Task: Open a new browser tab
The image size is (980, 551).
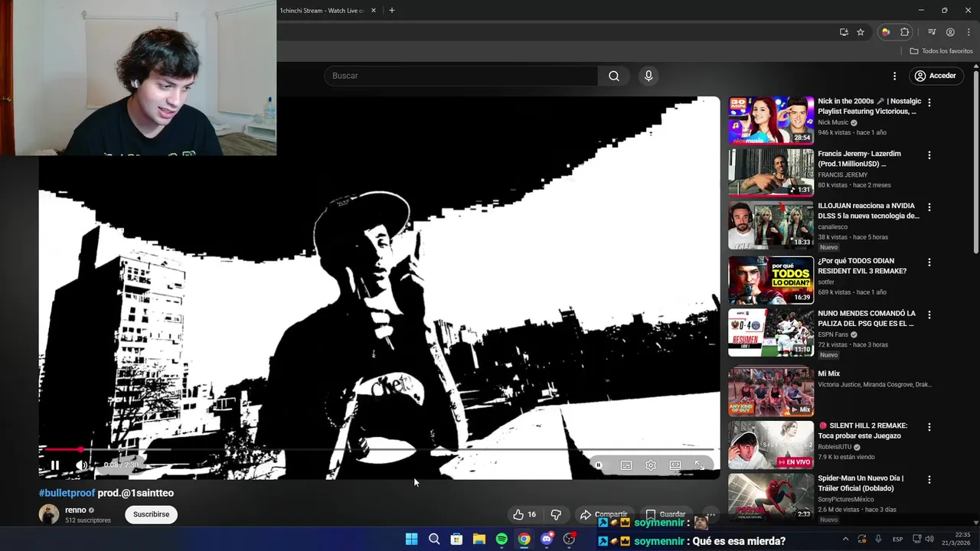Action: point(392,11)
